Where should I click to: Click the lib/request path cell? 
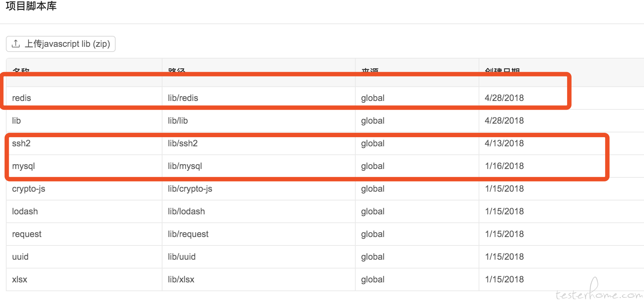[x=188, y=234]
